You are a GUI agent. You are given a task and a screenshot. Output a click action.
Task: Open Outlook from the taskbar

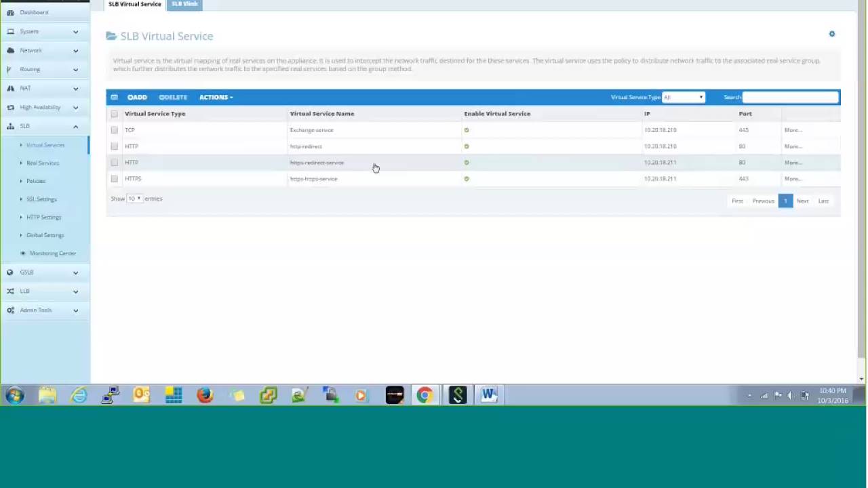pos(142,394)
